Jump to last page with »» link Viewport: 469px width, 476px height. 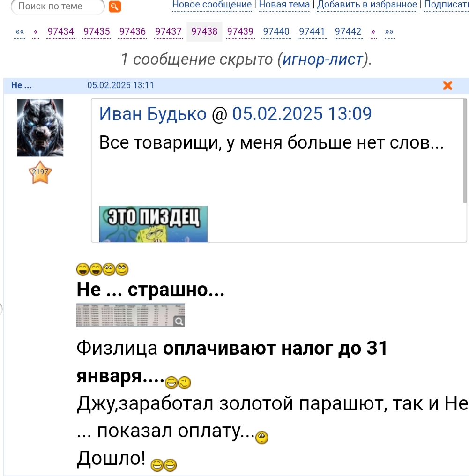tap(389, 32)
